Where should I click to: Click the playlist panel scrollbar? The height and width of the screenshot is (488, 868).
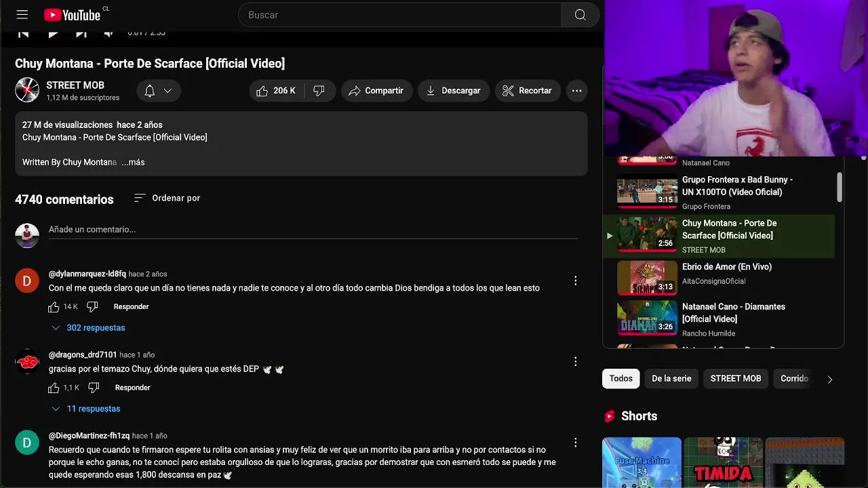click(x=840, y=187)
